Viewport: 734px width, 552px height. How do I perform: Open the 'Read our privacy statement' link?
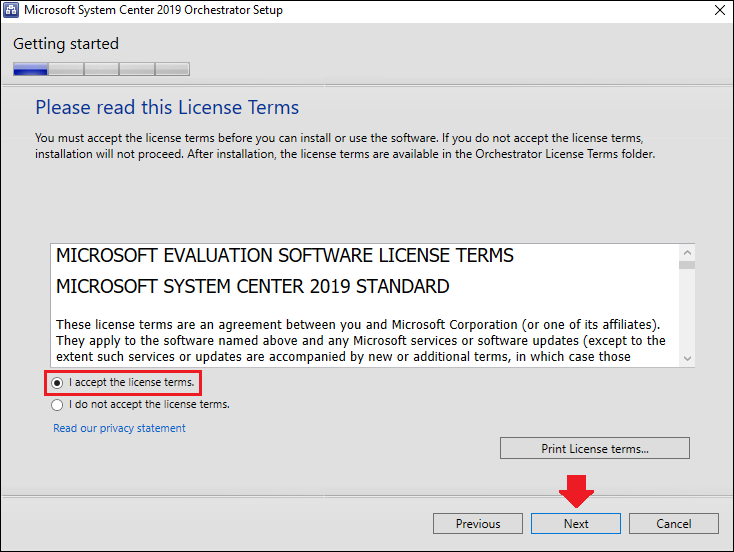(x=119, y=428)
